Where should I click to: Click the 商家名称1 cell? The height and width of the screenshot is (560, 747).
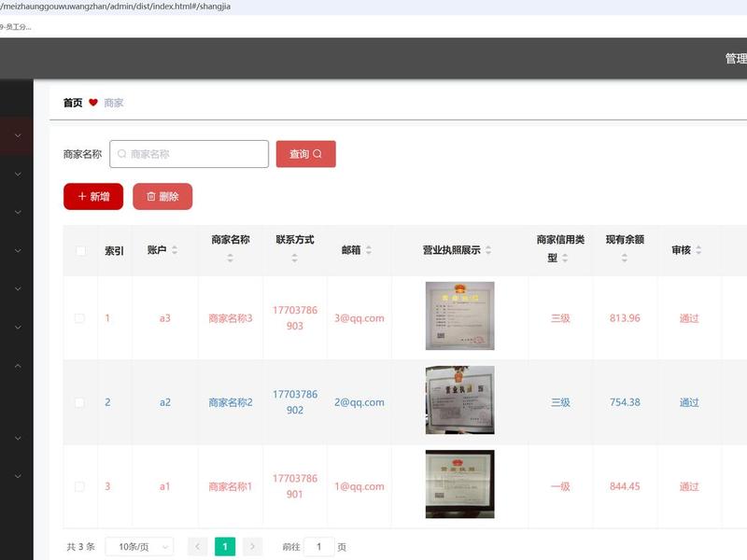click(x=230, y=486)
